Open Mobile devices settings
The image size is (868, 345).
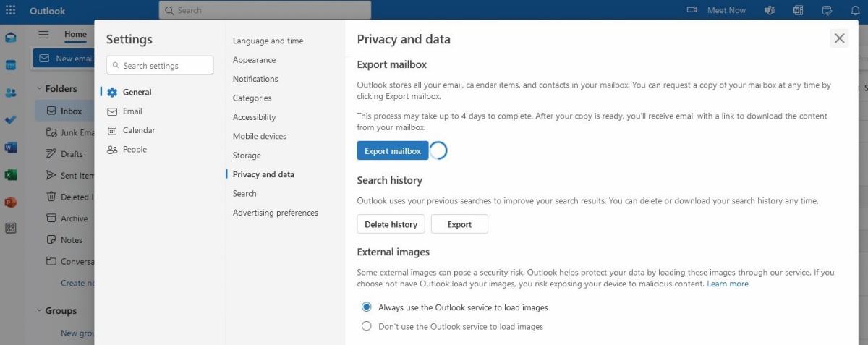[260, 136]
